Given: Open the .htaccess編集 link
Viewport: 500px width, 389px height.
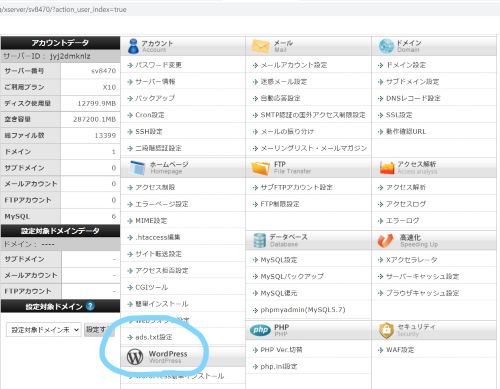Looking at the screenshot, I should click(x=158, y=237).
